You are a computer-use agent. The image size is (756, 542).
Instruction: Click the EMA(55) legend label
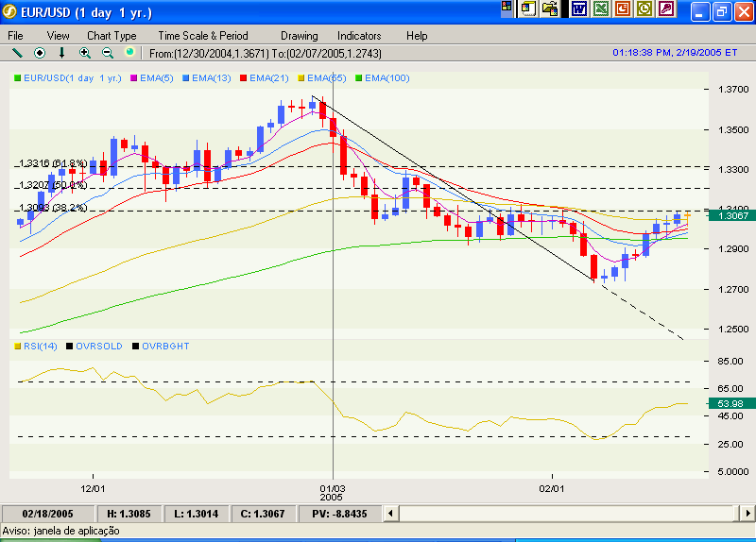(x=326, y=78)
